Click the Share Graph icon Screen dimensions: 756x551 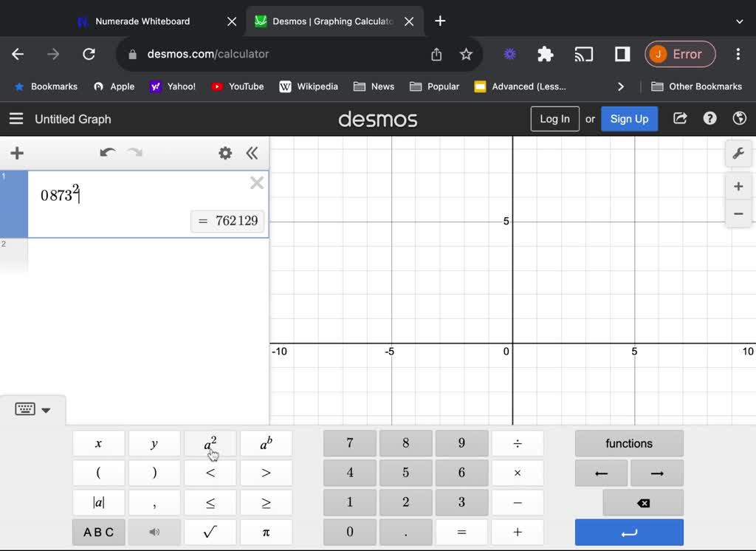point(680,119)
